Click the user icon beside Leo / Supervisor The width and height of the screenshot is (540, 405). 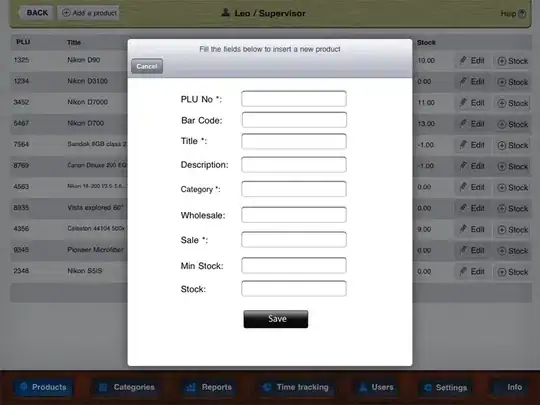[225, 13]
